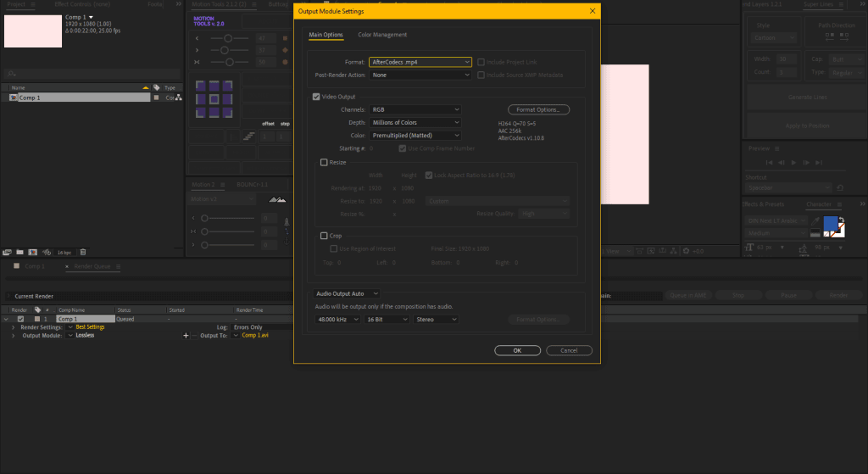This screenshot has height=474, width=868.
Task: Select the Main Options tab
Action: [x=325, y=34]
